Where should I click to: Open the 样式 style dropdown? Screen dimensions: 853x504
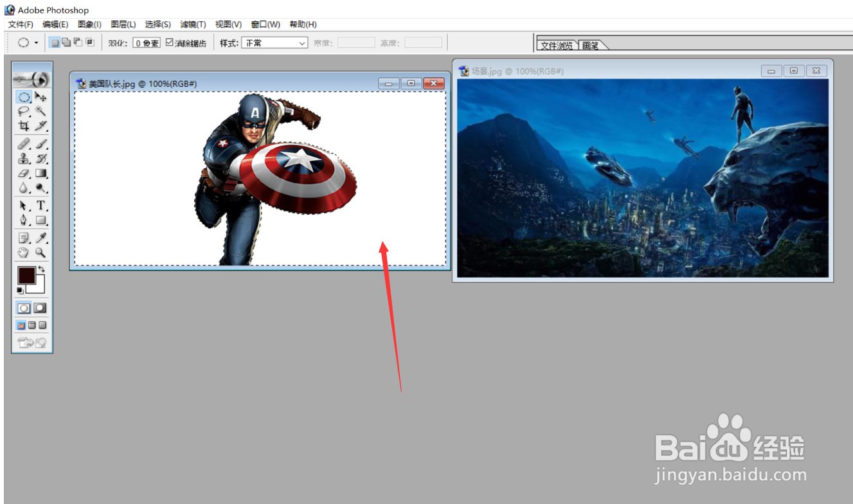[274, 43]
